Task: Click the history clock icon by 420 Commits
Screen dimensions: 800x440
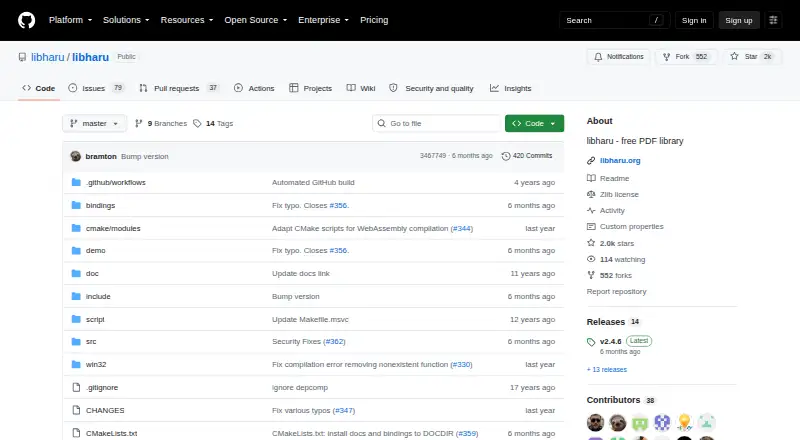Action: (506, 156)
